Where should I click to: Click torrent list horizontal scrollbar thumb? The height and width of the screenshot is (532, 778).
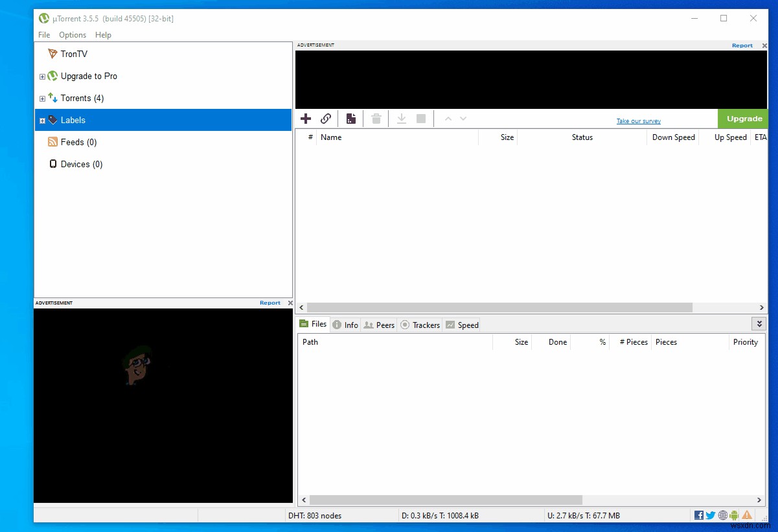click(499, 308)
